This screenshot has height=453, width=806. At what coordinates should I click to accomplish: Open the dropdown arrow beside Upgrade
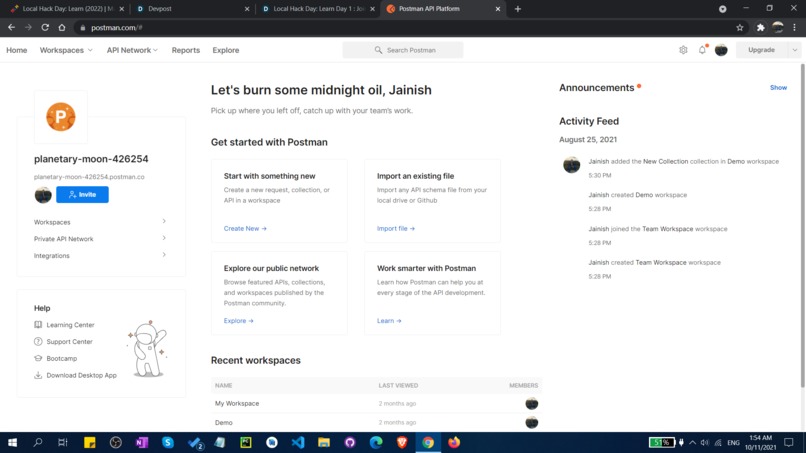pos(795,50)
